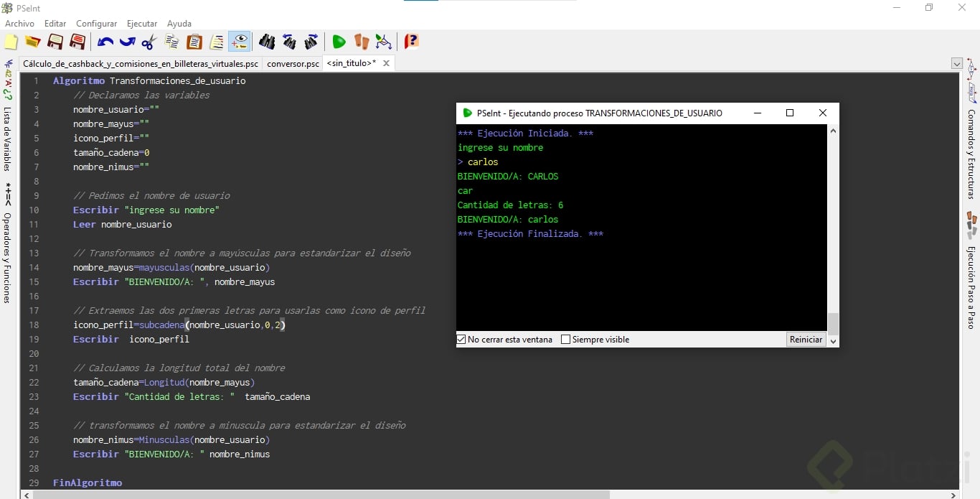Click the PSeInt app icon in main title bar
The width and height of the screenshot is (980, 499).
coord(7,8)
